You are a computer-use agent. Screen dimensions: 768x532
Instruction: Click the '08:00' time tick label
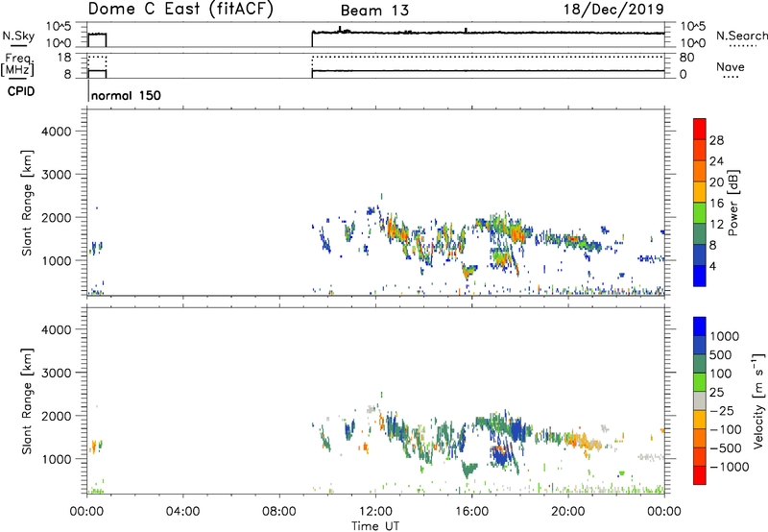(x=278, y=512)
